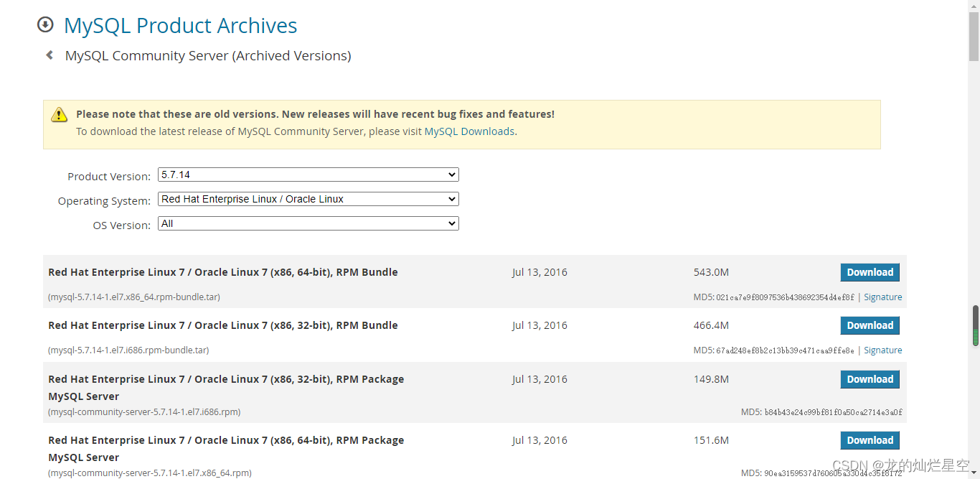Click the back chevron next to MySQL Community Server
This screenshot has height=479, width=980.
[x=48, y=54]
